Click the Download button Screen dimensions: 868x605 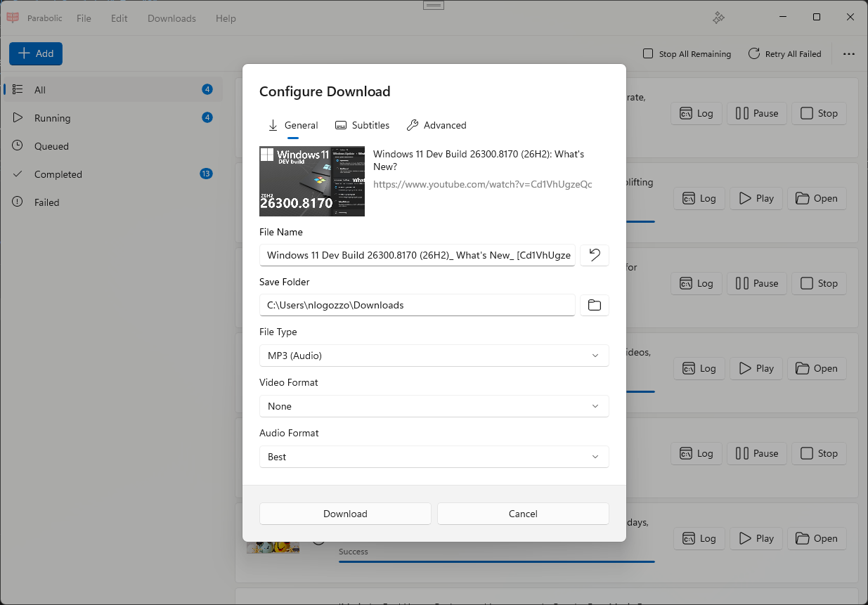coord(345,514)
